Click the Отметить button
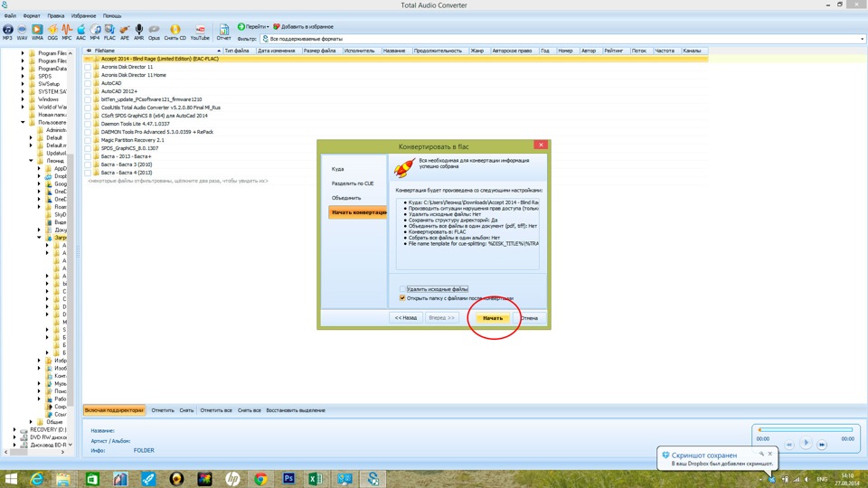 point(163,410)
